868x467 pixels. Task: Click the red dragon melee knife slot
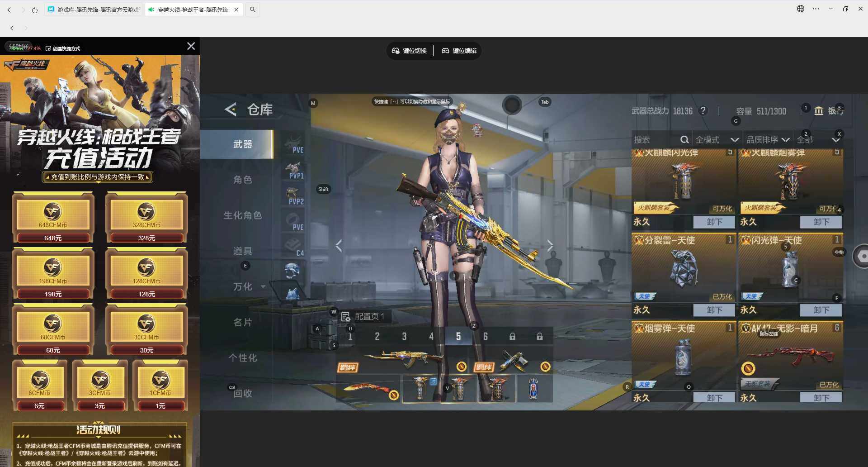coord(368,389)
